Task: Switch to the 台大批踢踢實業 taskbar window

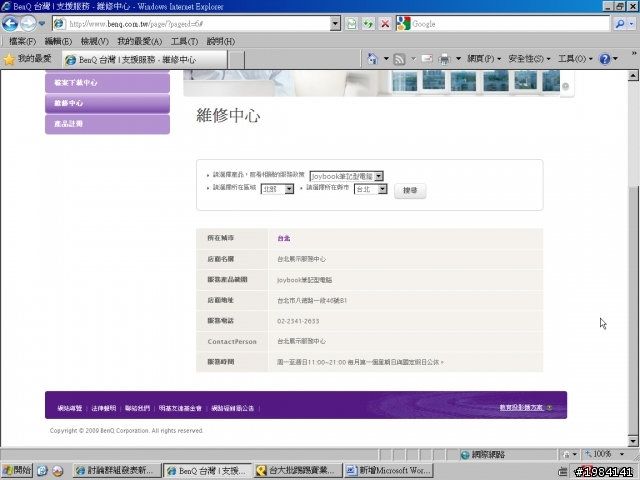Action: (x=297, y=471)
